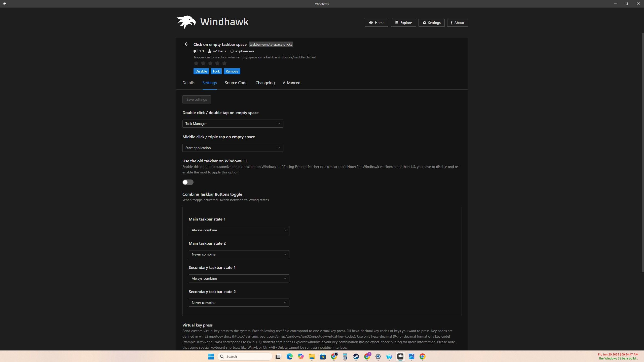Switch to the Details tab
The height and width of the screenshot is (362, 644).
pos(188,83)
